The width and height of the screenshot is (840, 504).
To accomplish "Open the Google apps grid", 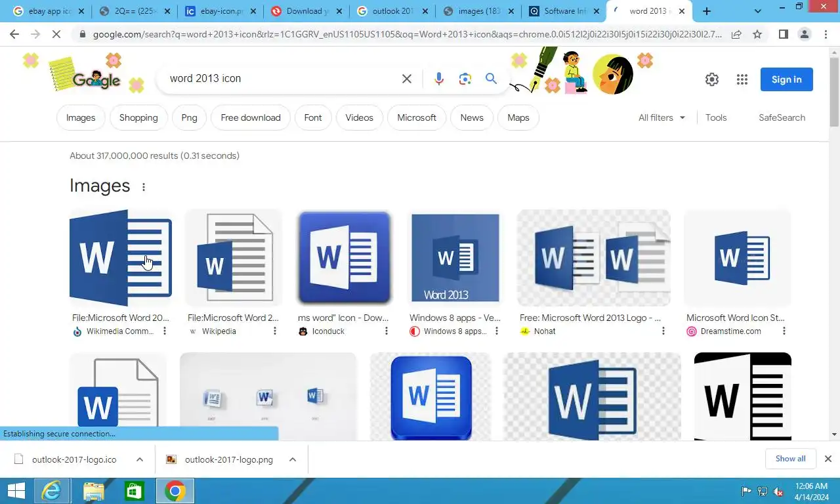I will 742,79.
